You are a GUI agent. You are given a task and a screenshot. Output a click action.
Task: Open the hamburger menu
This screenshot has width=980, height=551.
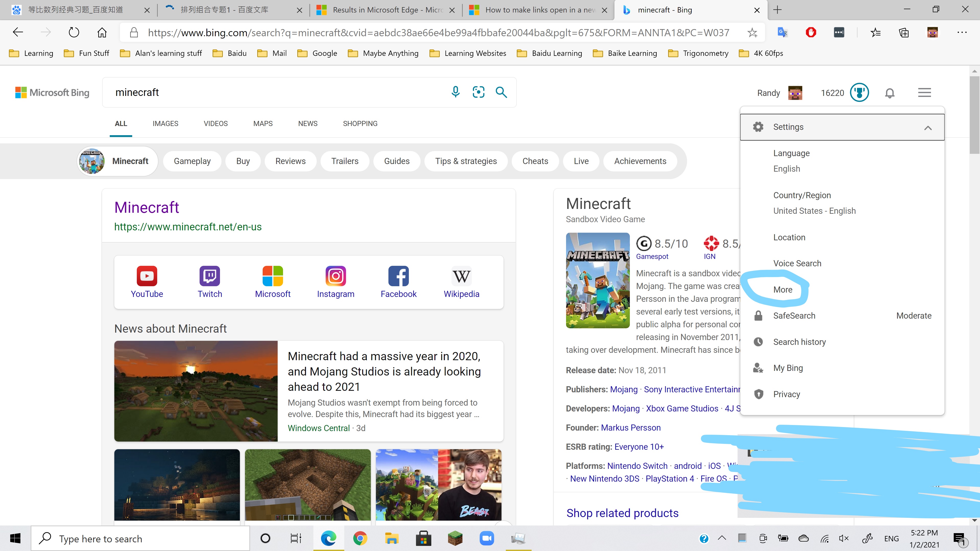924,92
